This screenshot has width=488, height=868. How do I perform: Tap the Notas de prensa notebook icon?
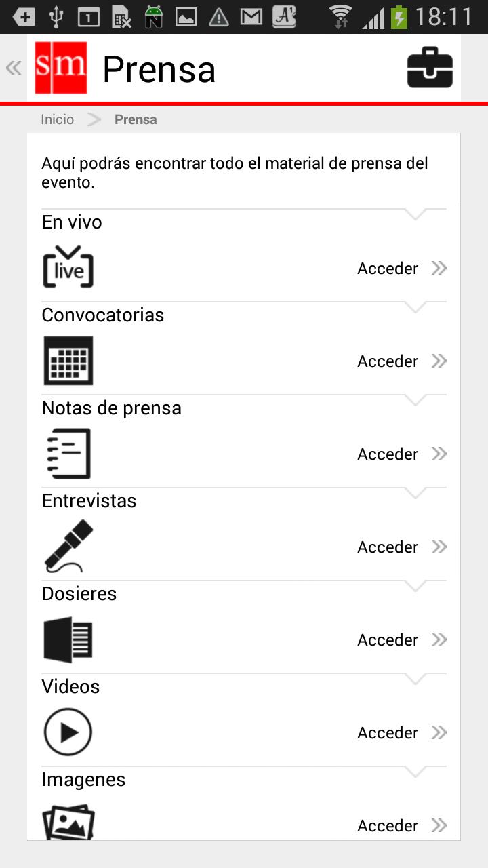68,454
